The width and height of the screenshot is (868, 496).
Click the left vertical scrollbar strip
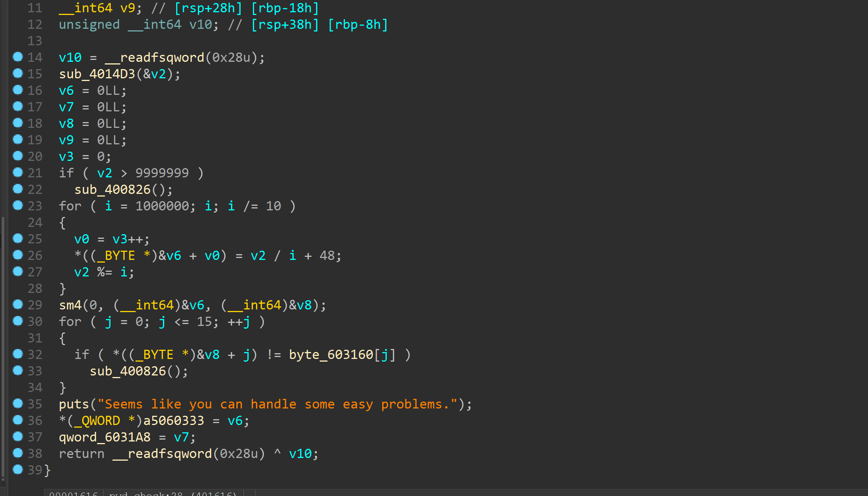click(3, 346)
